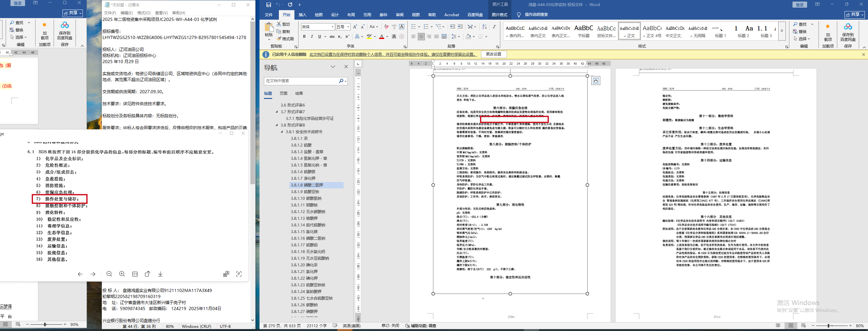Open the 宋体 font name dropdown

coord(332,27)
